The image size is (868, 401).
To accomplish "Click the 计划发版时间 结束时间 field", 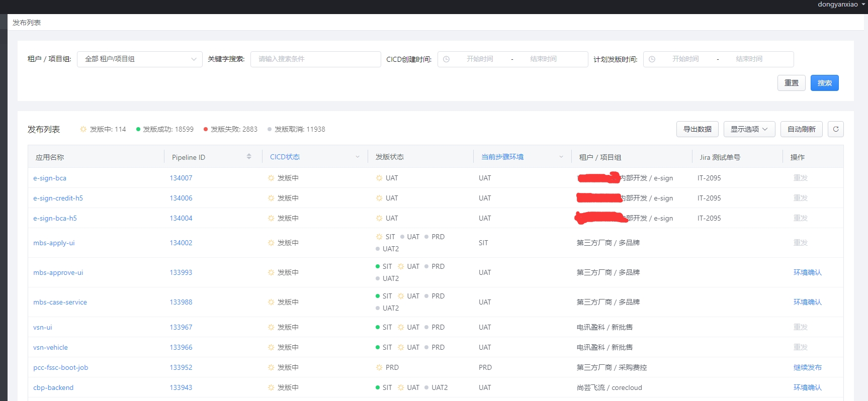I will 749,59.
